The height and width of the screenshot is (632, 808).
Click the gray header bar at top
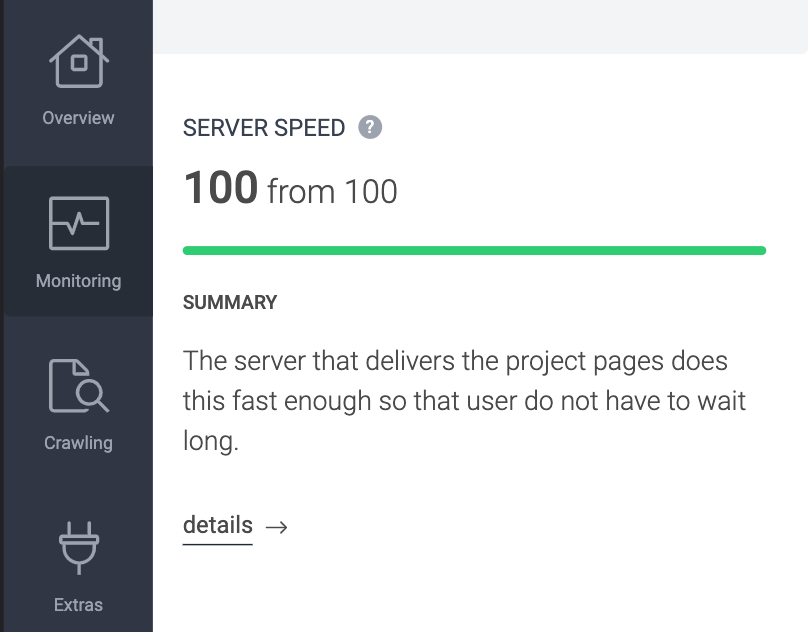[480, 26]
